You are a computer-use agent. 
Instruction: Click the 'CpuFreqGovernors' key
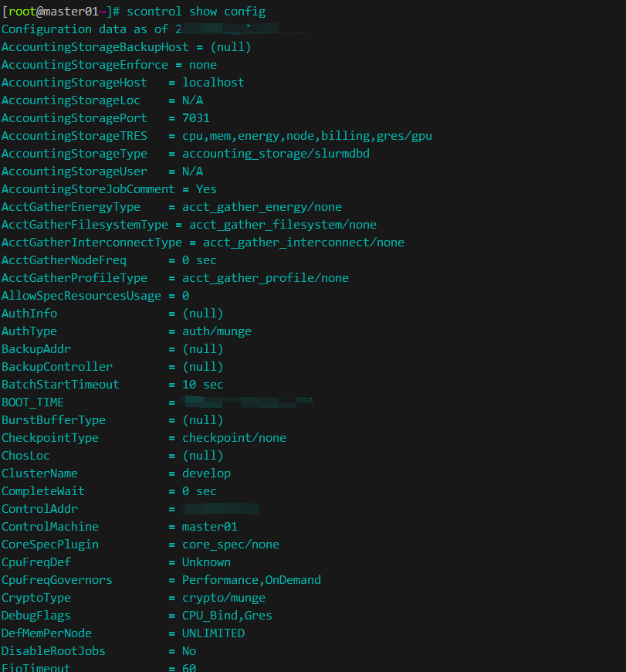coord(57,580)
